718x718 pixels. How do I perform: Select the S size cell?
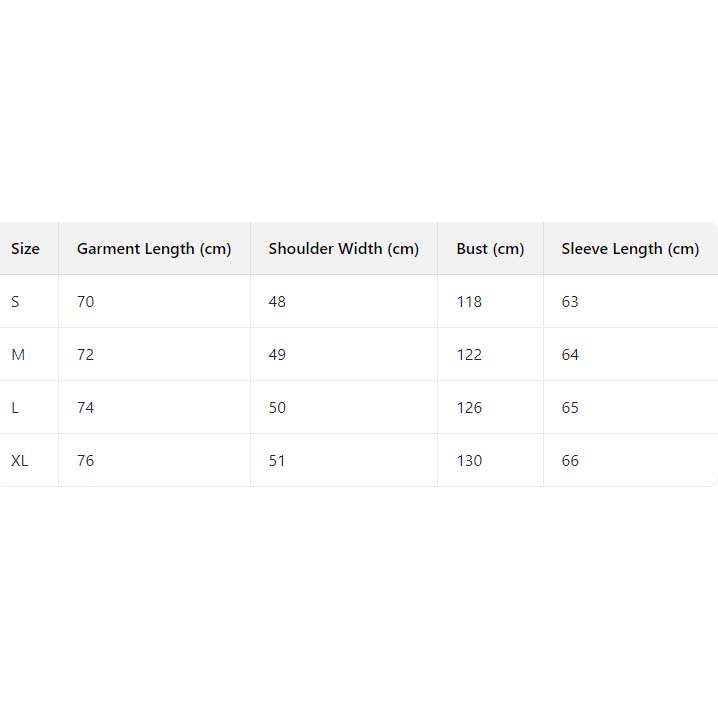(x=15, y=302)
